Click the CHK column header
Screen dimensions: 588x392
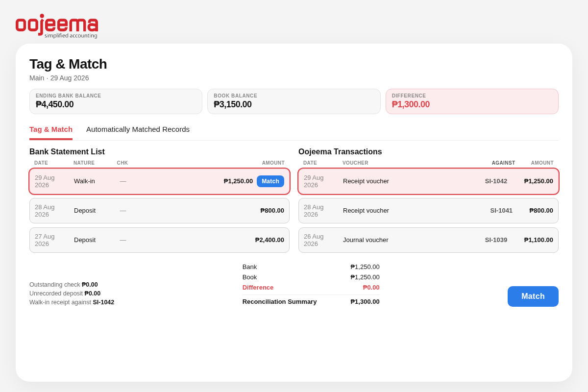122,163
